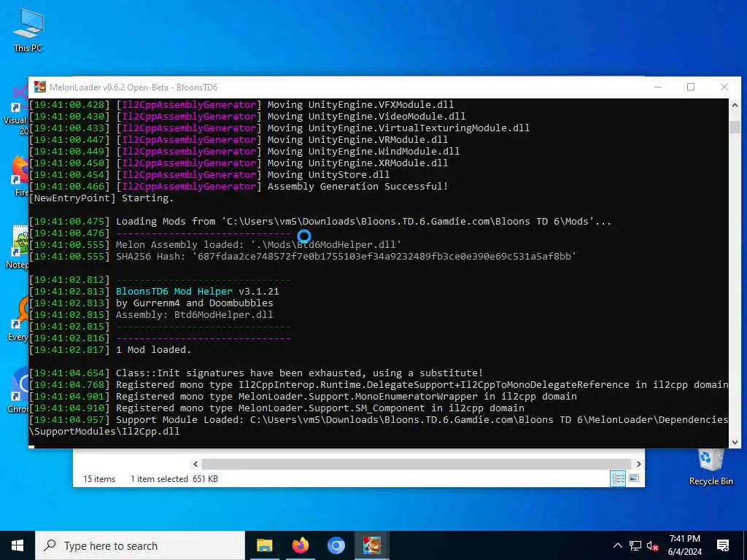The image size is (747, 560).
Task: Click 'Moving UnityEngine.WindModule.dll' line
Action: (363, 152)
